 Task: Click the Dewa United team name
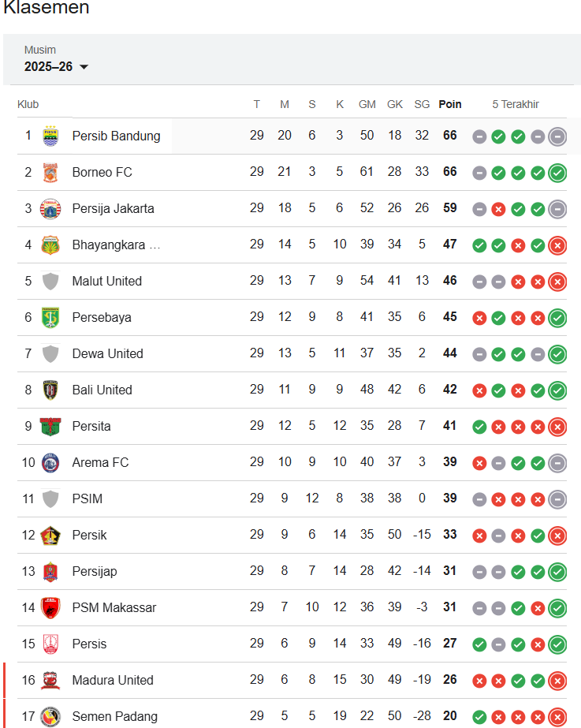[107, 353]
